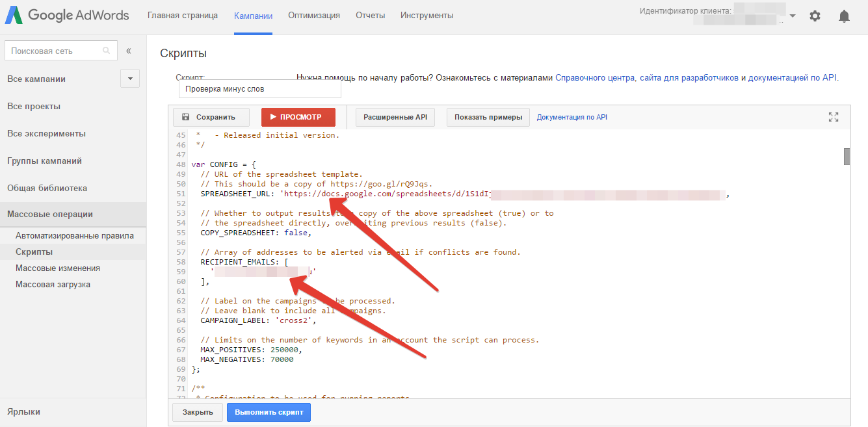The height and width of the screenshot is (427, 868).
Task: Click Показать примеры button
Action: [x=488, y=117]
